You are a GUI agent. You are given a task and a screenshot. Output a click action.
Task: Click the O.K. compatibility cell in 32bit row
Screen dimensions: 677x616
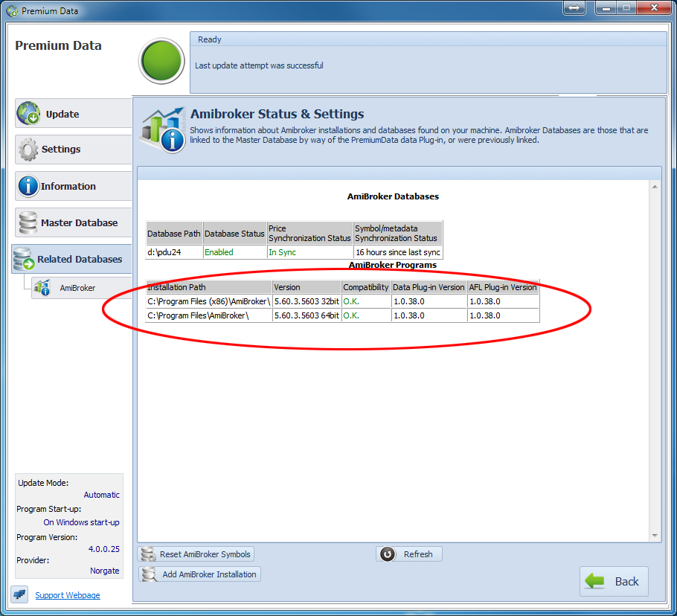[x=366, y=301]
